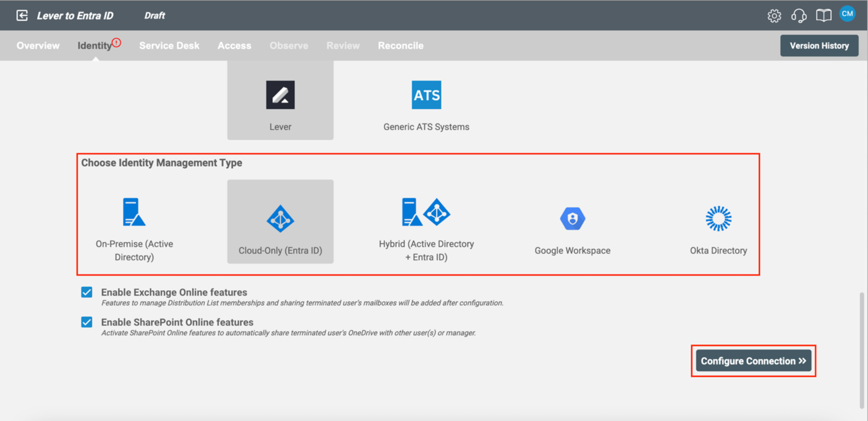Go to the Reconcile tab
The height and width of the screenshot is (421, 868).
[400, 45]
